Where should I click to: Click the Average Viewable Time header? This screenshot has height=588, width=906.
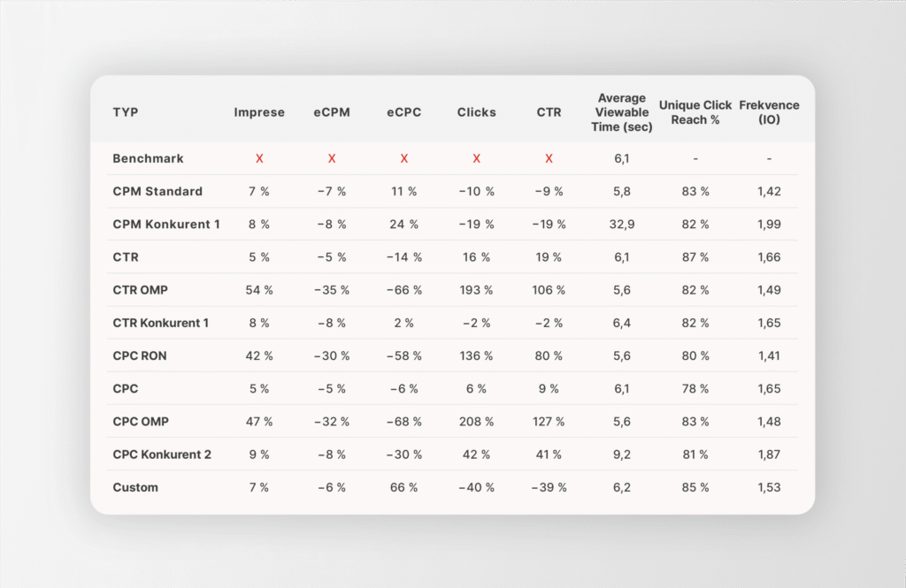click(622, 112)
